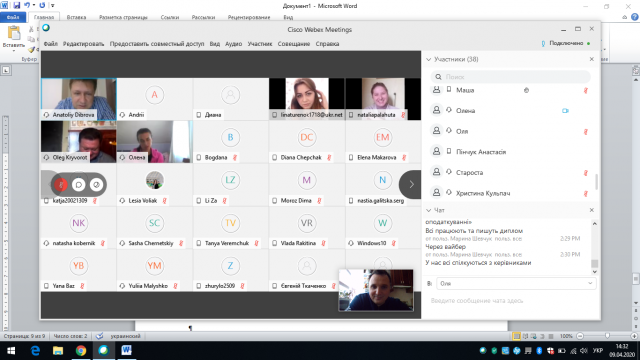Open File Explorer from taskbar
The width and height of the screenshot is (640, 360).
tap(58, 351)
